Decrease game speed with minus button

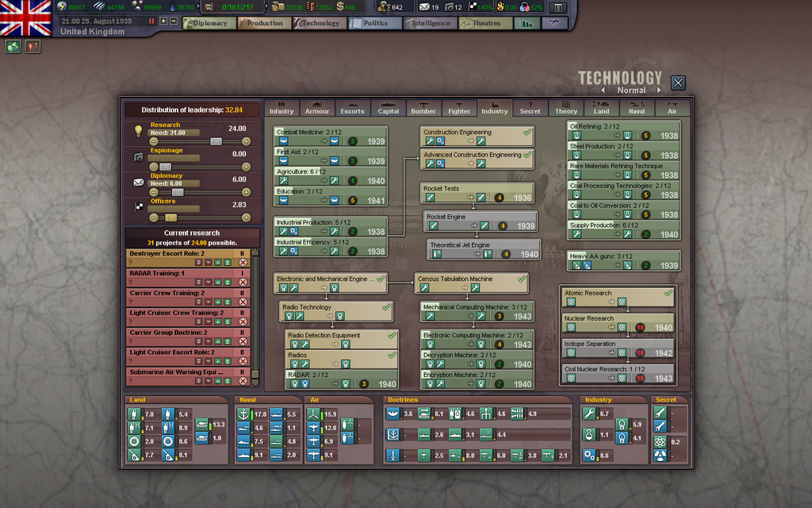(x=174, y=21)
